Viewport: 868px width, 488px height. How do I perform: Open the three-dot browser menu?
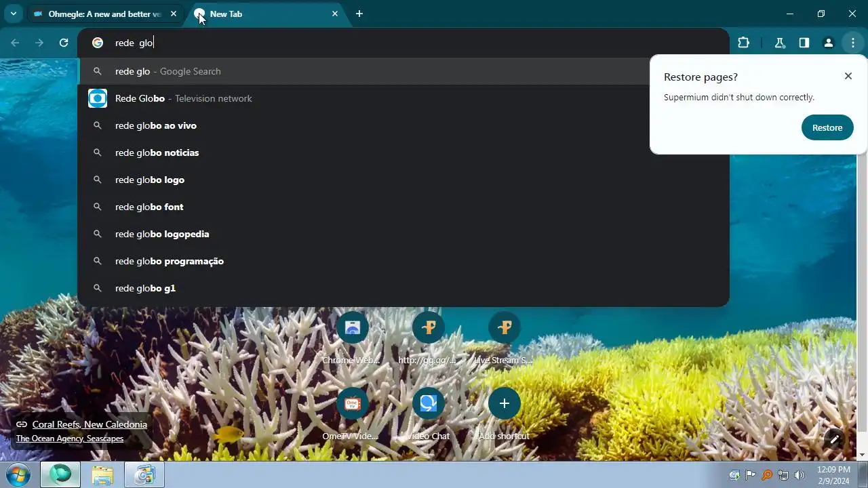tap(853, 43)
